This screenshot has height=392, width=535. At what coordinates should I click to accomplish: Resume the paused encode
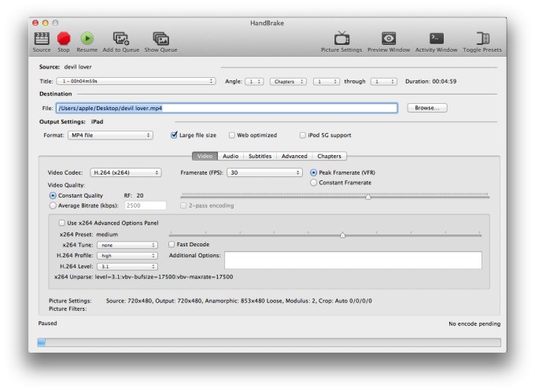[87, 42]
